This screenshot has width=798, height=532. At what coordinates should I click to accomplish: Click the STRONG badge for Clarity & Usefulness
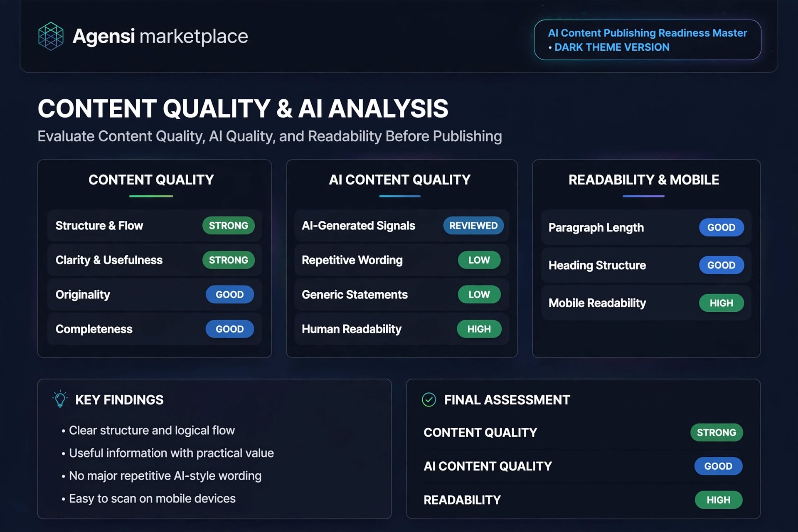tap(229, 260)
